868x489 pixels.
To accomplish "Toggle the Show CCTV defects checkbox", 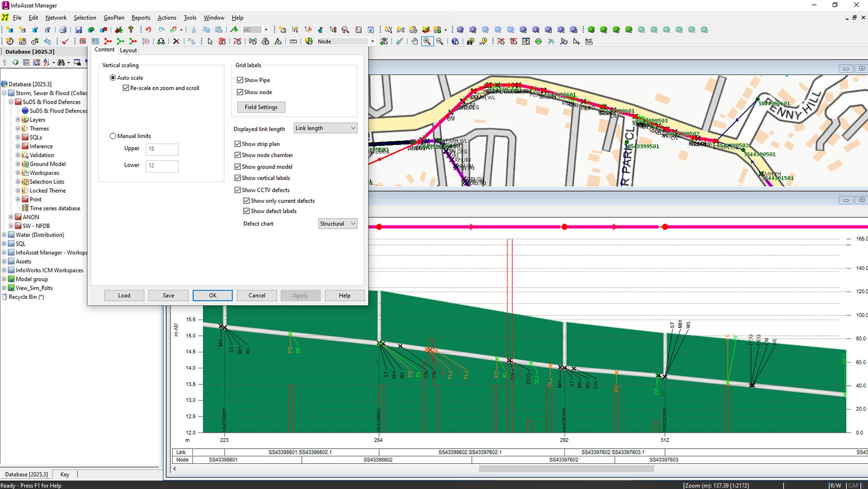I will point(237,190).
